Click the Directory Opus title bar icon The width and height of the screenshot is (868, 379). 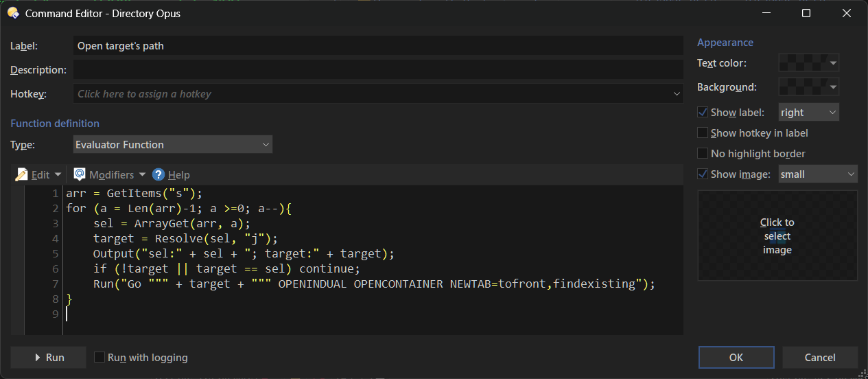[x=13, y=13]
